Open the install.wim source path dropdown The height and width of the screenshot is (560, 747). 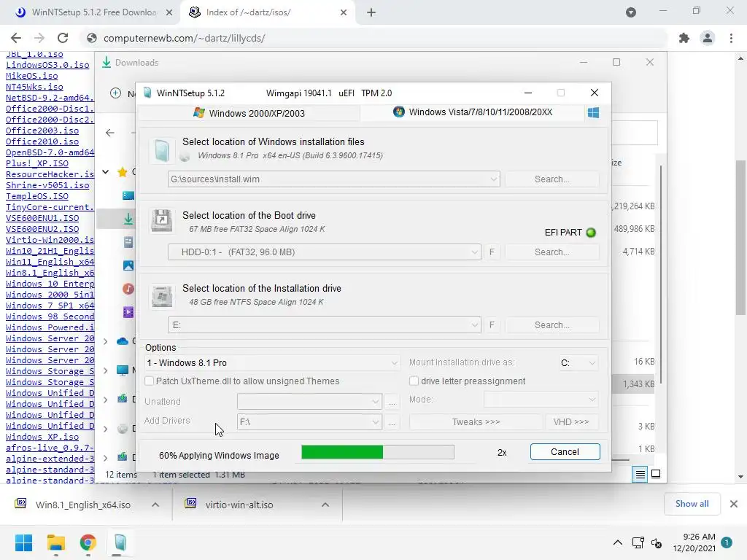[494, 179]
